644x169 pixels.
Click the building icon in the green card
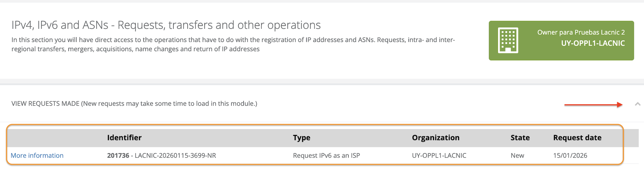click(508, 40)
